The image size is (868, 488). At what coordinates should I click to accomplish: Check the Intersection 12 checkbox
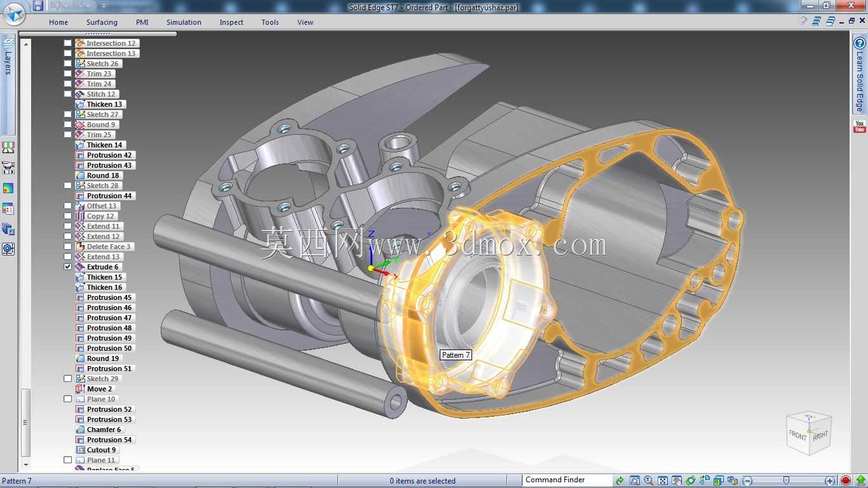68,43
